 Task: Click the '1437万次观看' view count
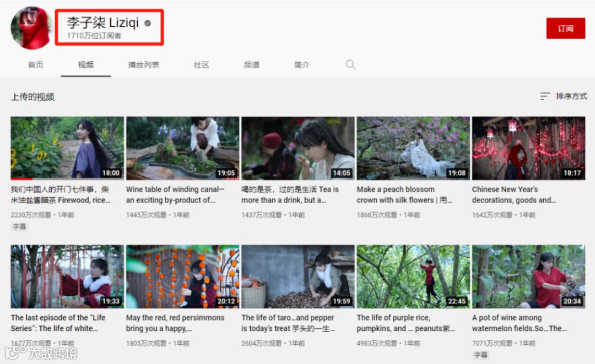[262, 215]
